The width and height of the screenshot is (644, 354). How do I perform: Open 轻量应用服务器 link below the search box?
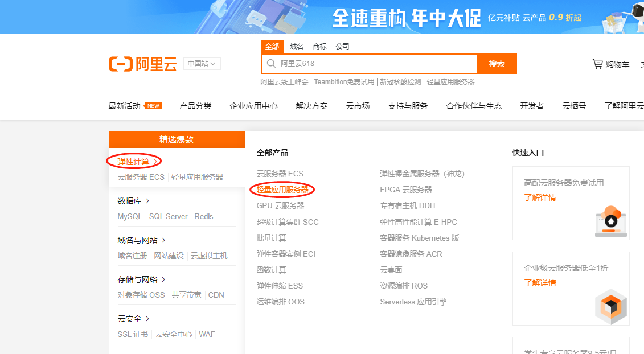[x=450, y=82]
